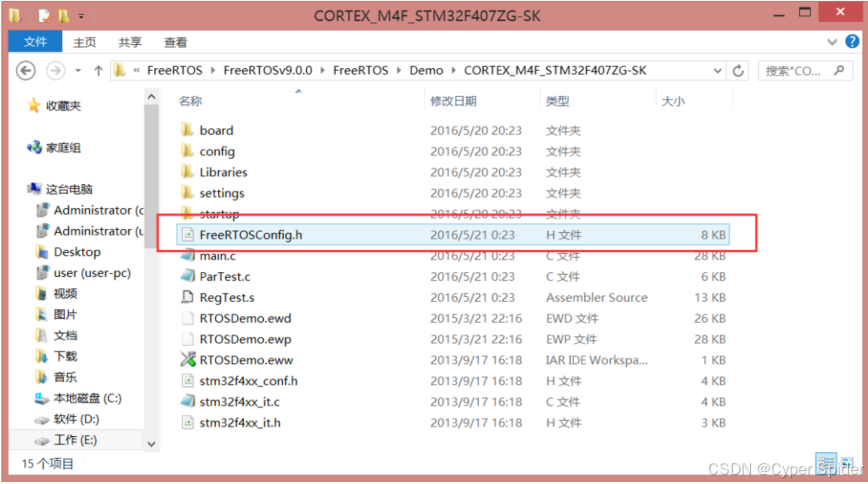Open 图片 folder in navigation pane
Viewport: 868px width, 484px height.
pyautogui.click(x=65, y=315)
